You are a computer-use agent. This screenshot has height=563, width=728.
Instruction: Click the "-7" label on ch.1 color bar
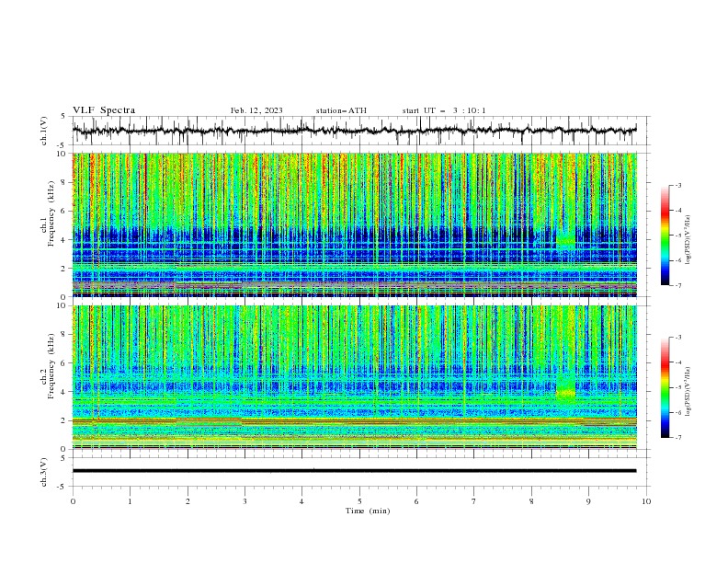pyautogui.click(x=678, y=286)
